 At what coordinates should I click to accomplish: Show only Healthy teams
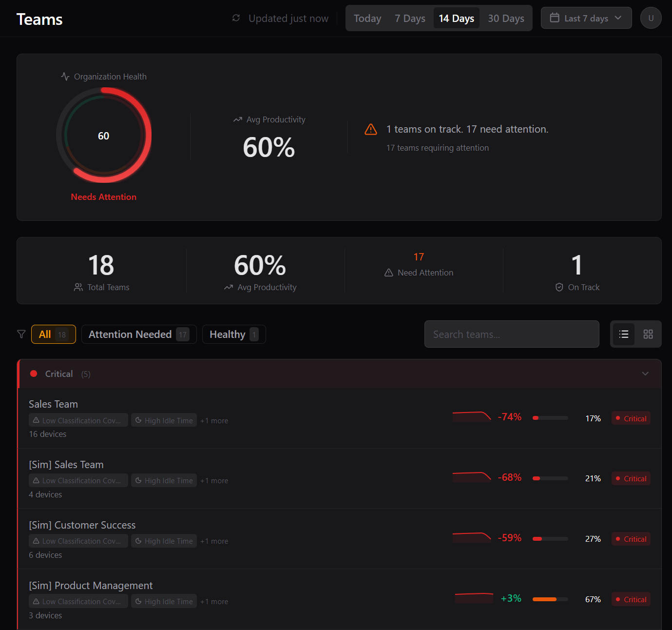coord(233,334)
